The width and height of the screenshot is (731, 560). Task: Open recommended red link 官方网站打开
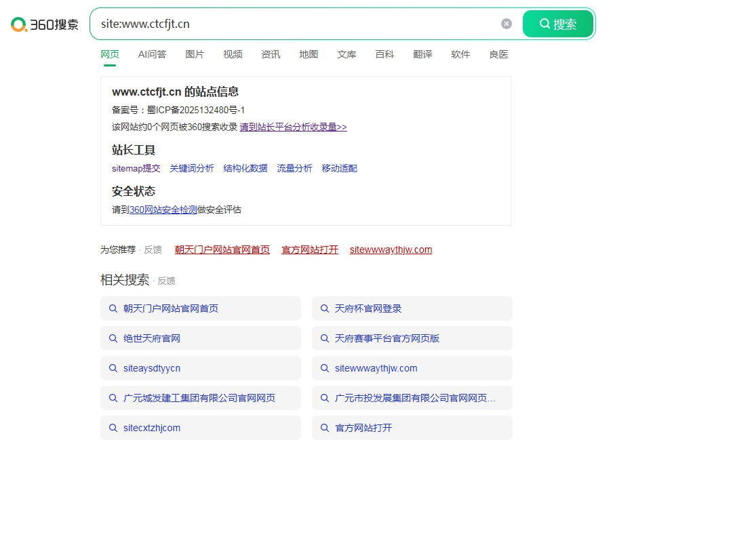click(310, 250)
